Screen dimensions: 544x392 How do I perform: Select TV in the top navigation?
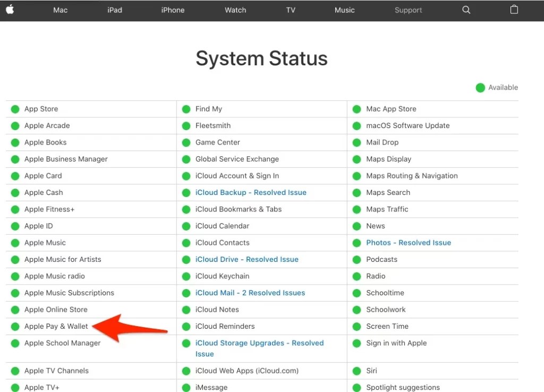click(x=291, y=10)
